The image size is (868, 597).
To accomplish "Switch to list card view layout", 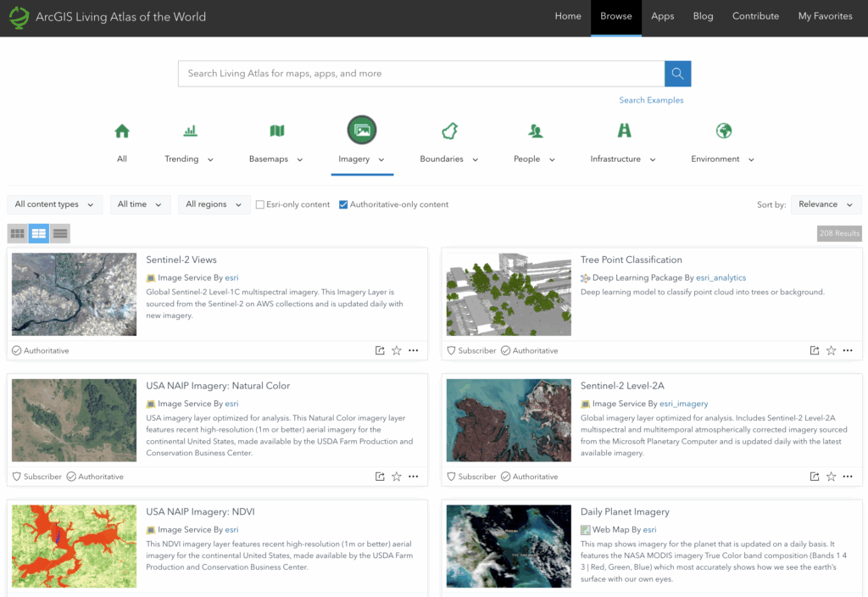I will 39,234.
